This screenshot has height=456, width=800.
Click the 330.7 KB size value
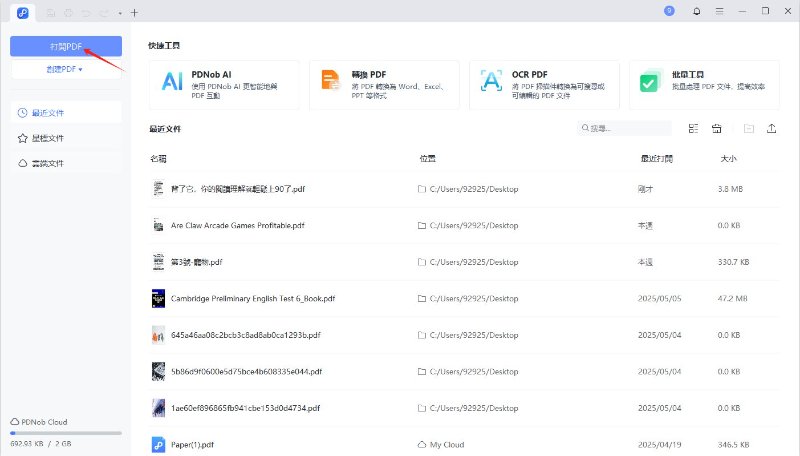point(734,262)
